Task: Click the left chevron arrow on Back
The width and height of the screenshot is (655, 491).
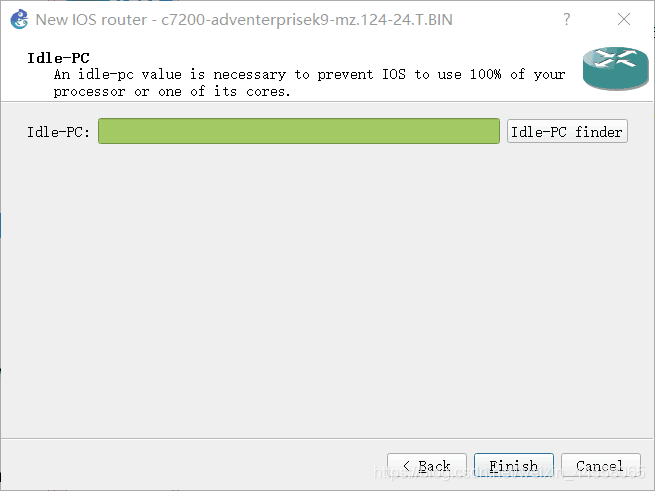Action: (x=406, y=466)
